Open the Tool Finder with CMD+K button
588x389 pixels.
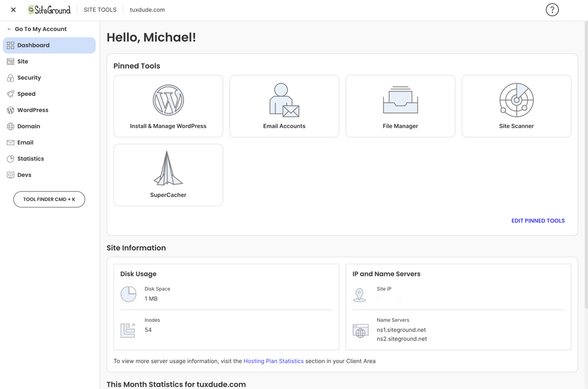[x=49, y=199]
